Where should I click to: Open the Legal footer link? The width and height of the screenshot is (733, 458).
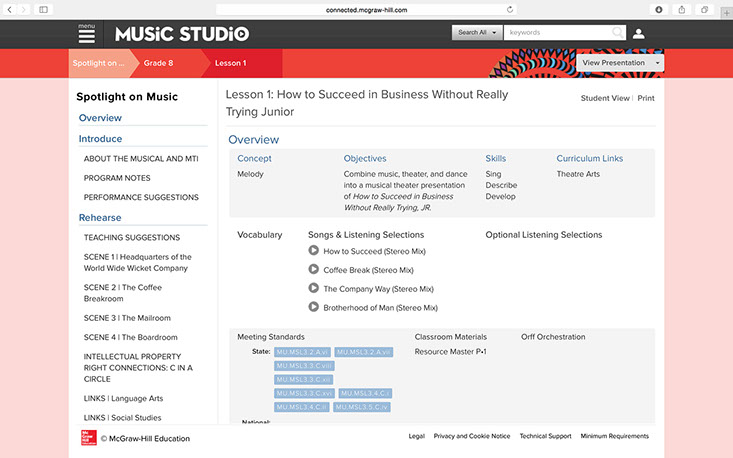[417, 436]
